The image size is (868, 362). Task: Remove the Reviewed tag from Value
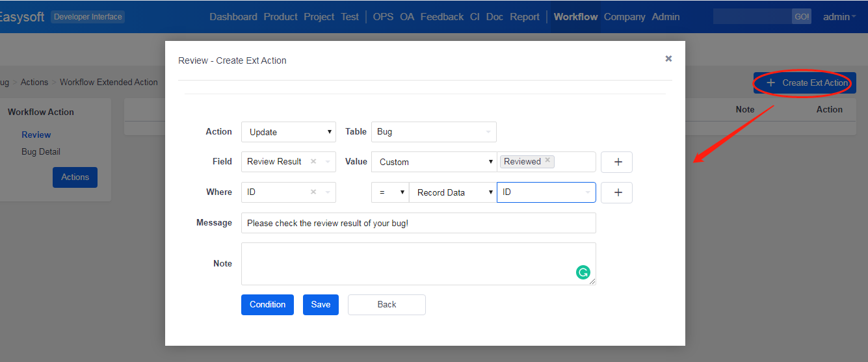tap(547, 161)
